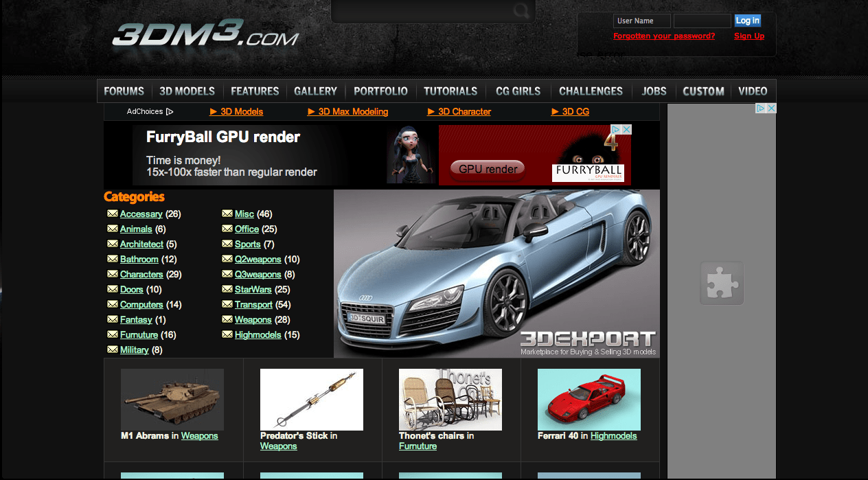Select Custom in the navigation bar
The image size is (868, 480).
pyautogui.click(x=704, y=91)
